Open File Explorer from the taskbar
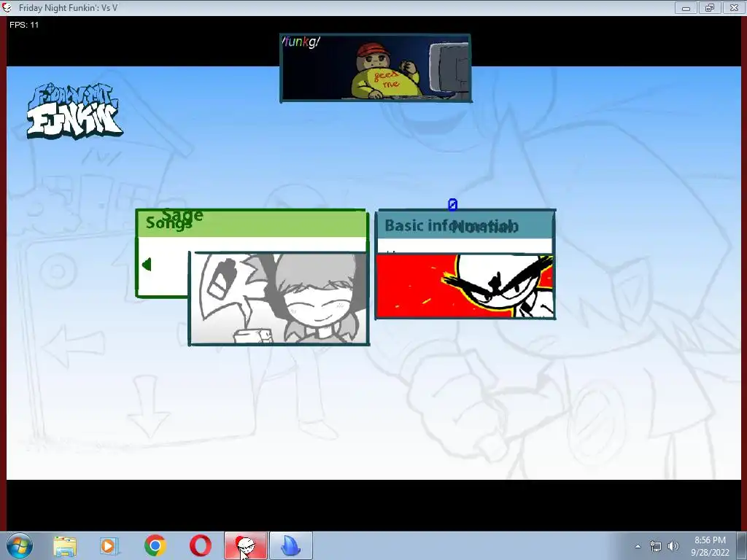Viewport: 747px width, 560px height. [65, 545]
